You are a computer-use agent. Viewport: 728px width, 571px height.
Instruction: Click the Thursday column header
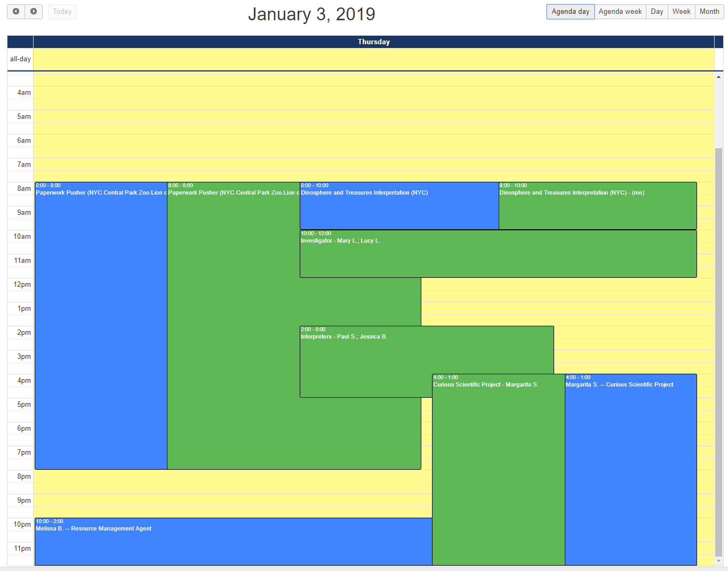coord(373,42)
